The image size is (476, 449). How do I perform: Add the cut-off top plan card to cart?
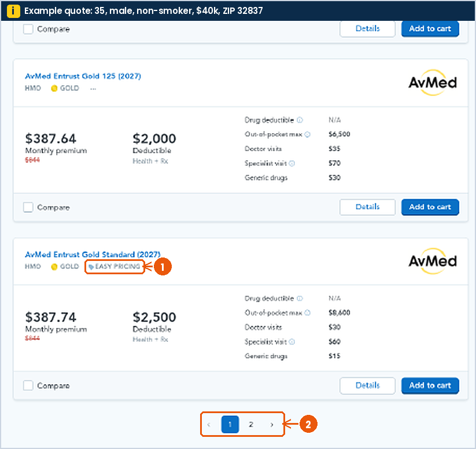coord(430,29)
